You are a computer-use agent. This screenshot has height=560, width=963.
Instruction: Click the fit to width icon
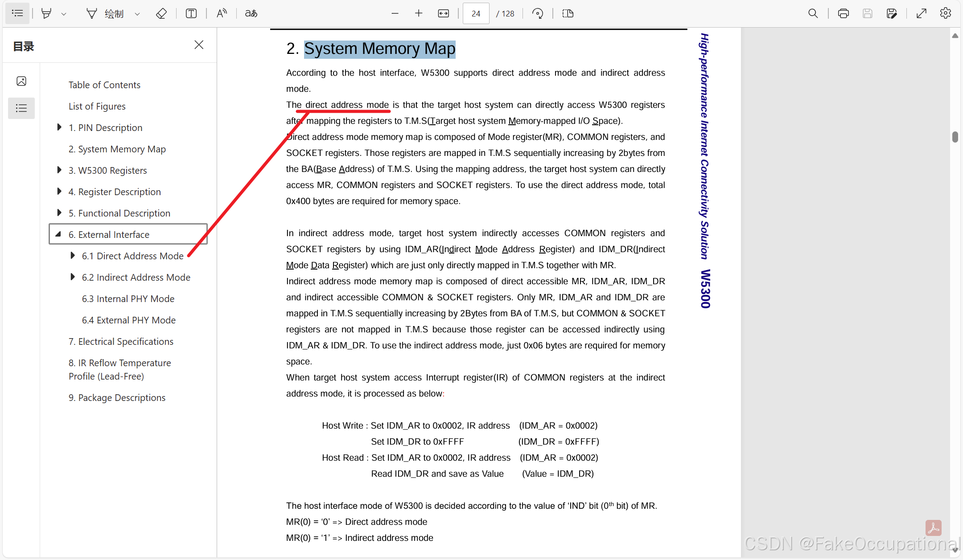tap(443, 13)
